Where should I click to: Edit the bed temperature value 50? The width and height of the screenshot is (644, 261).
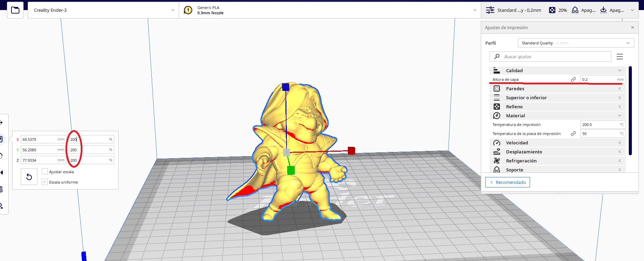(x=603, y=134)
